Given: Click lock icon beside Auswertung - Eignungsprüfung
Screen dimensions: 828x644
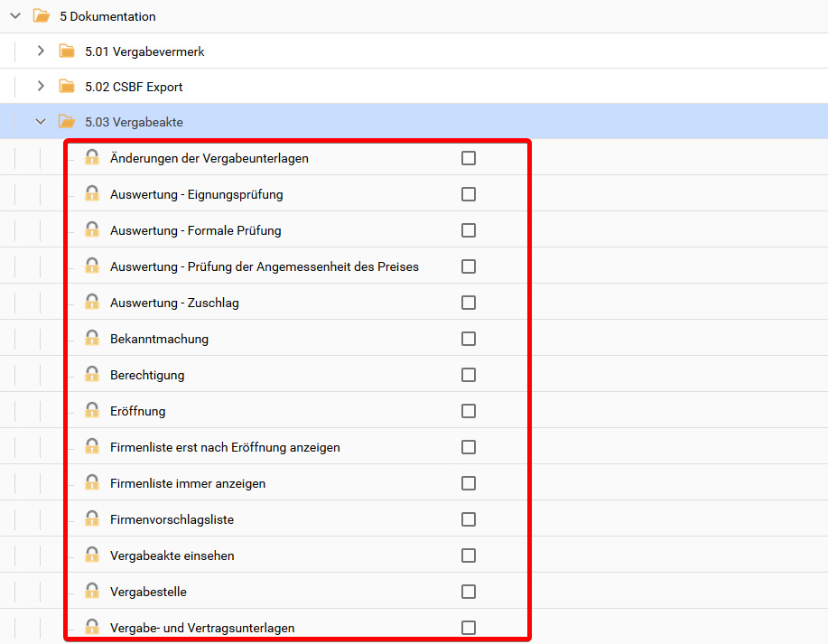Looking at the screenshot, I should click(x=92, y=192).
